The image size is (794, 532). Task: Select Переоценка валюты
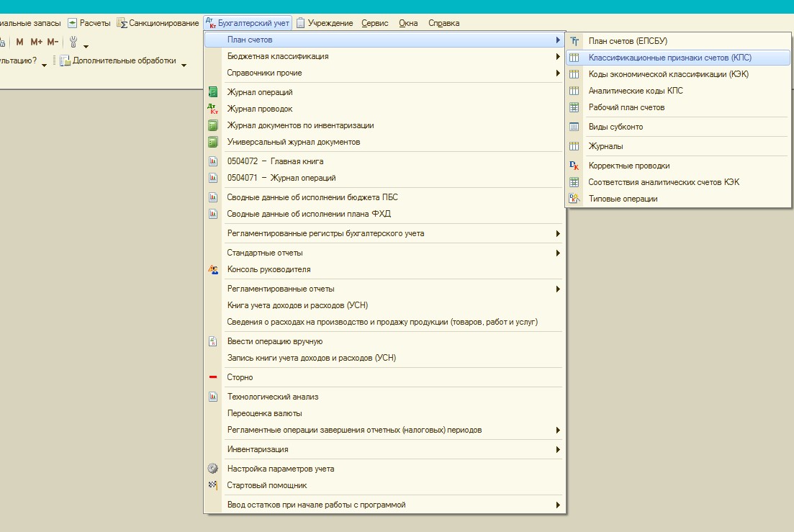pos(264,413)
